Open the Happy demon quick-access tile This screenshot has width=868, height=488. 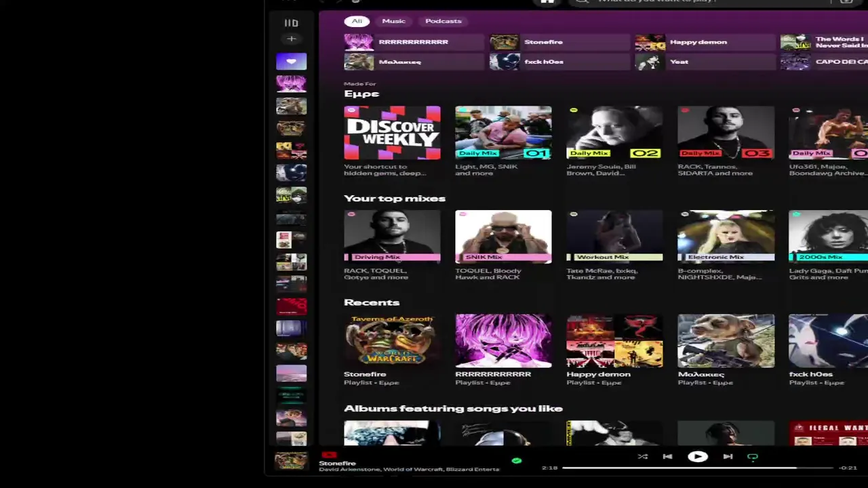point(705,42)
